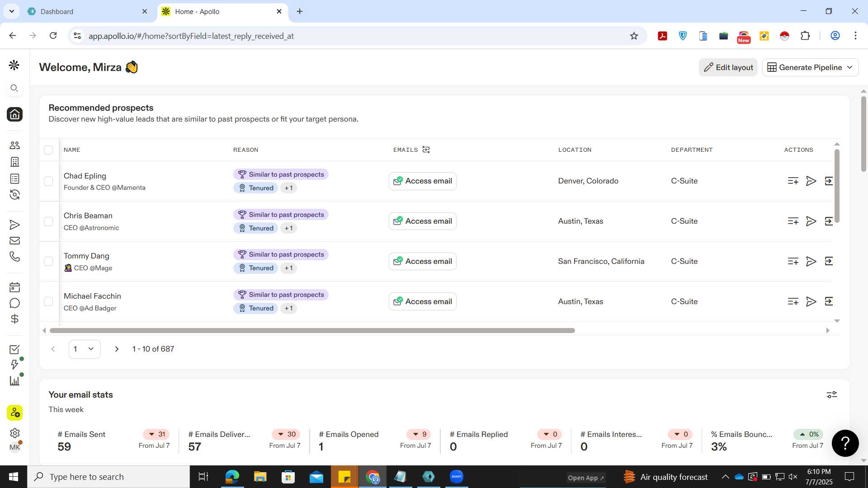The image size is (868, 488).
Task: Switch to the Dashboard browser tab
Action: point(88,11)
